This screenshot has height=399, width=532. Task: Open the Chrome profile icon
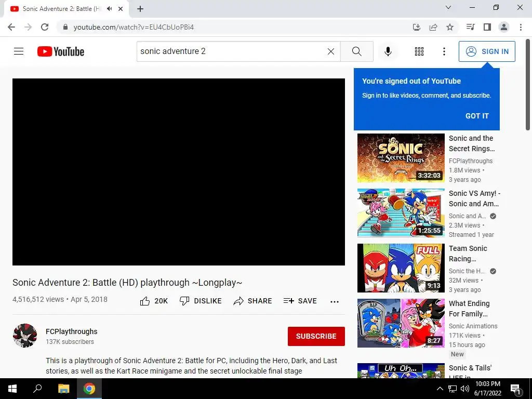point(503,27)
